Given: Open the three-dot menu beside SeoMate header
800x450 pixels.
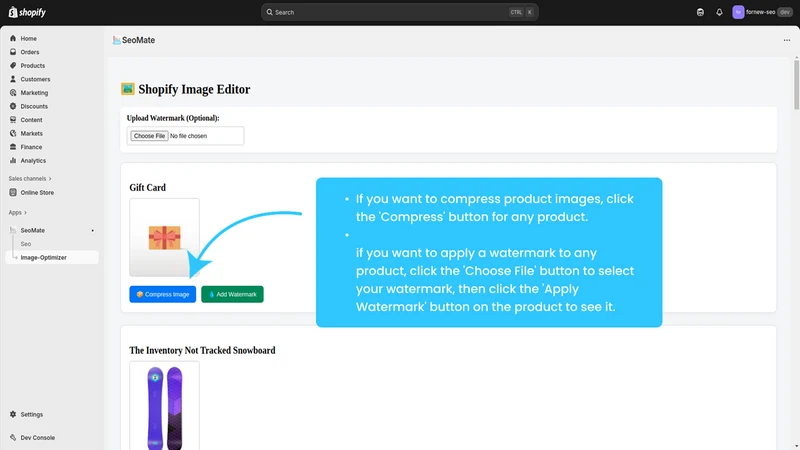Looking at the screenshot, I should (x=787, y=40).
